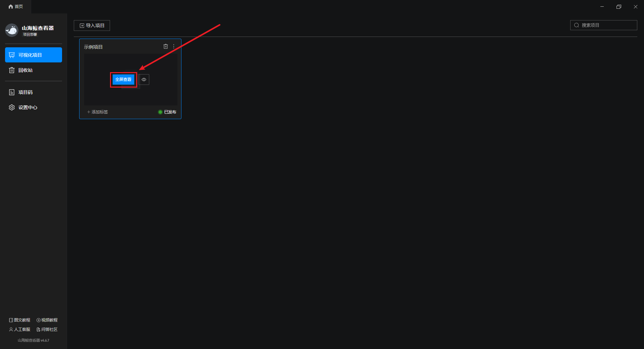Click the whale logo avatar
Image resolution: width=644 pixels, height=349 pixels.
tap(12, 30)
